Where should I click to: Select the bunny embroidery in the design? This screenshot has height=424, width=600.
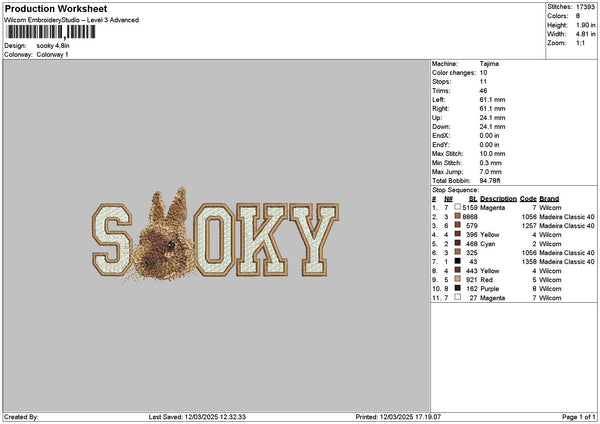164,234
